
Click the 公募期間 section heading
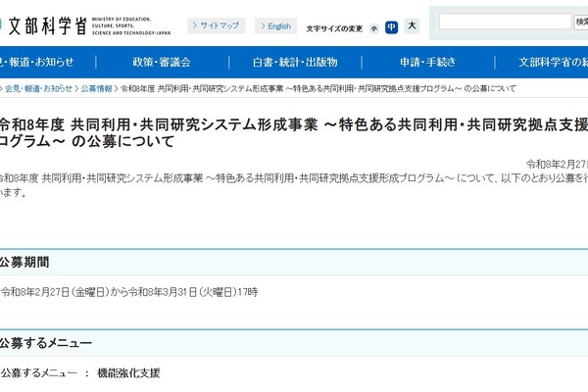pyautogui.click(x=24, y=263)
